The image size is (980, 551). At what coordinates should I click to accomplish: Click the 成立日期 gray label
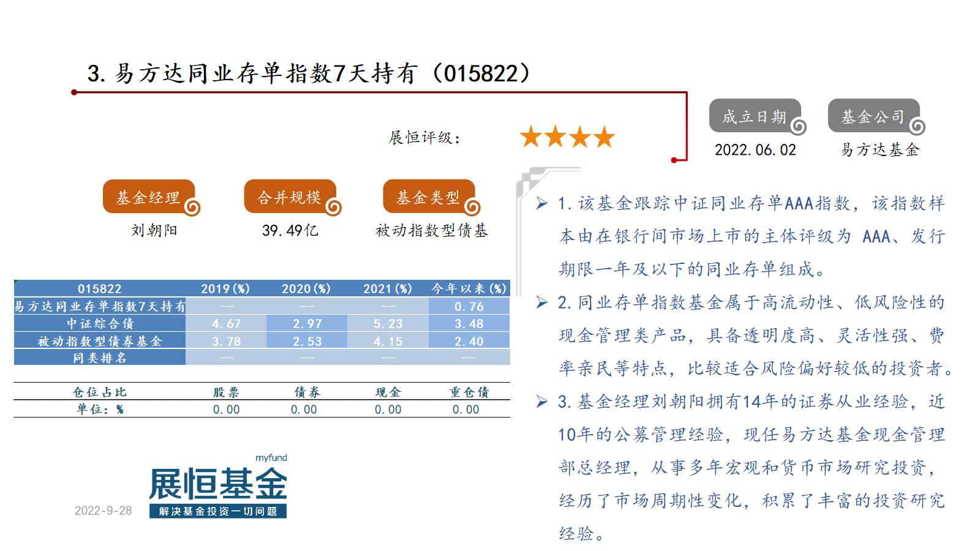click(755, 116)
